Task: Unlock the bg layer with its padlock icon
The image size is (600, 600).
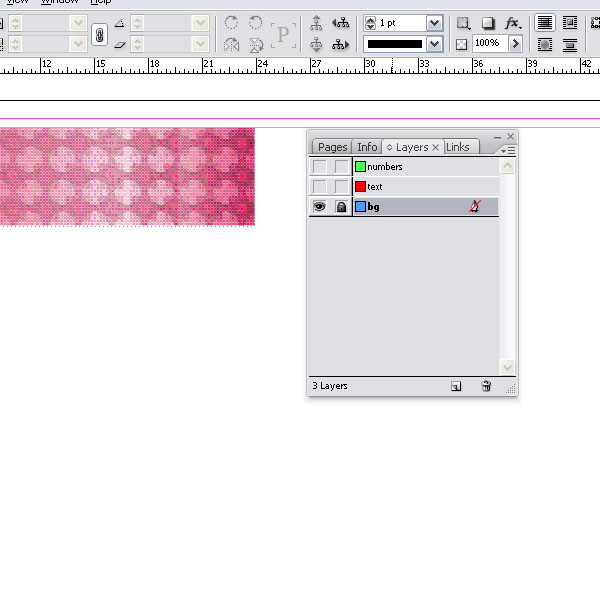Action: pos(341,207)
